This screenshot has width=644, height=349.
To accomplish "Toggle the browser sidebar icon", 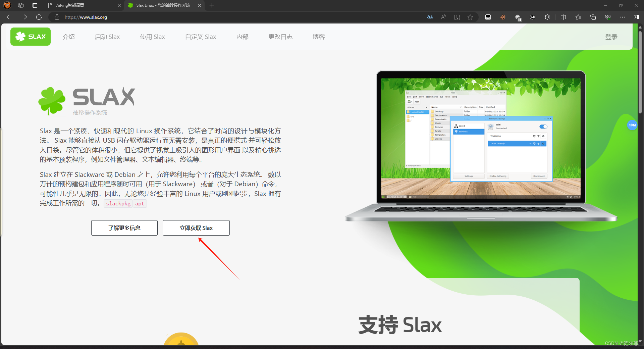I will [636, 17].
